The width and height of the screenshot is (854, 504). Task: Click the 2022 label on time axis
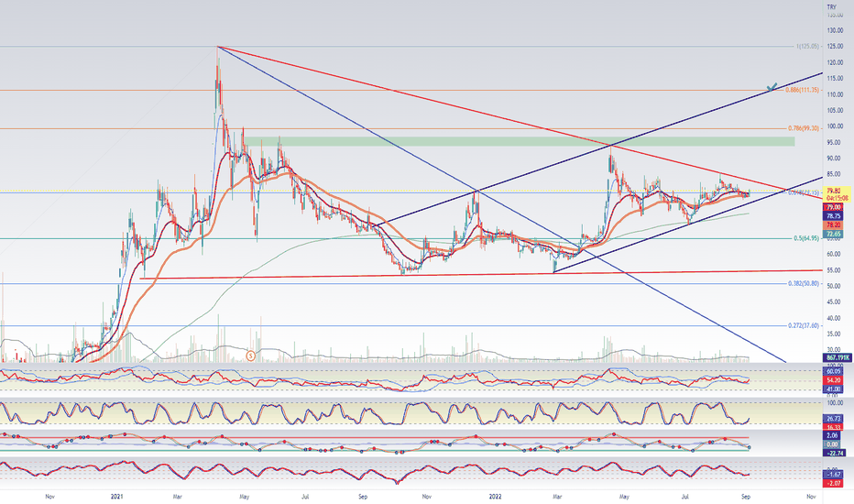click(495, 497)
